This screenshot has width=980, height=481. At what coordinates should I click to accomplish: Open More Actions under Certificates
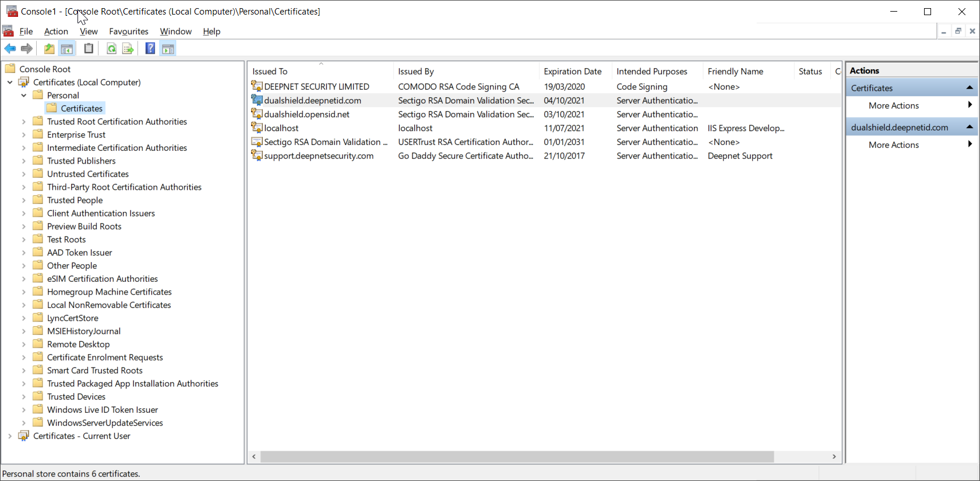tap(893, 105)
